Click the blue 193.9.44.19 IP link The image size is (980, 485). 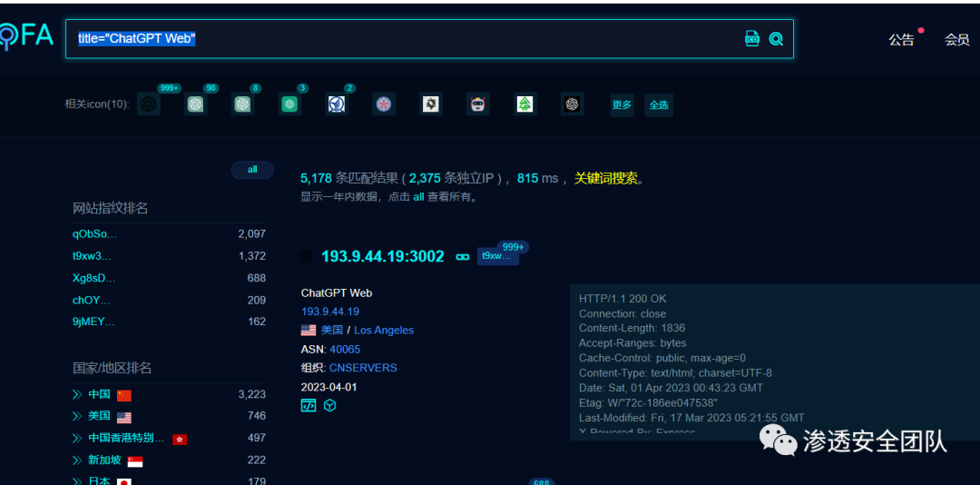tap(330, 311)
